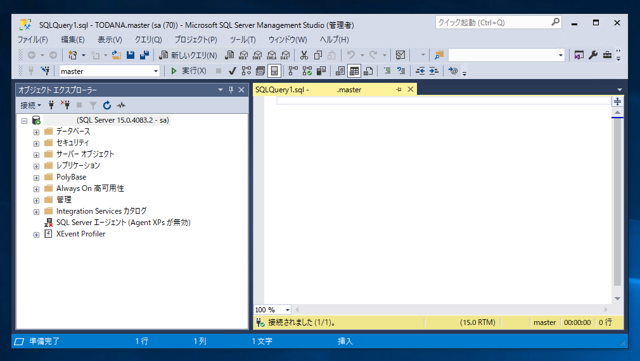The height and width of the screenshot is (361, 640).
Task: Click the Cut scissors icon
Action: (304, 55)
